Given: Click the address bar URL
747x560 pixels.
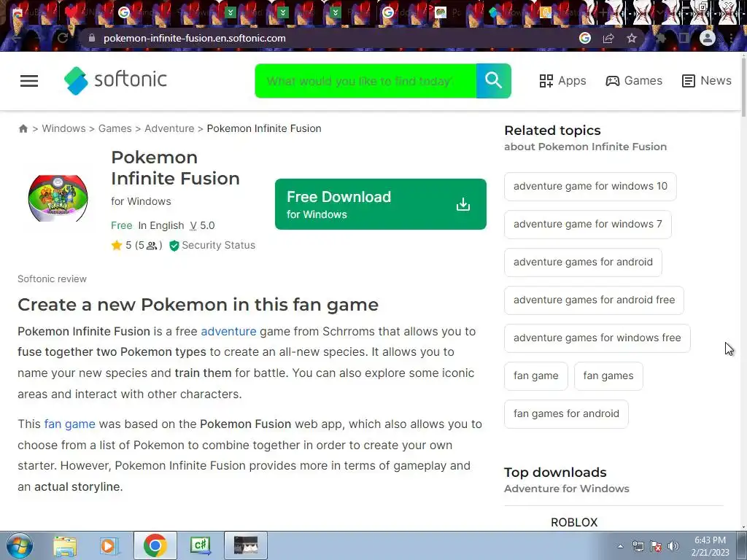Looking at the screenshot, I should pyautogui.click(x=194, y=38).
